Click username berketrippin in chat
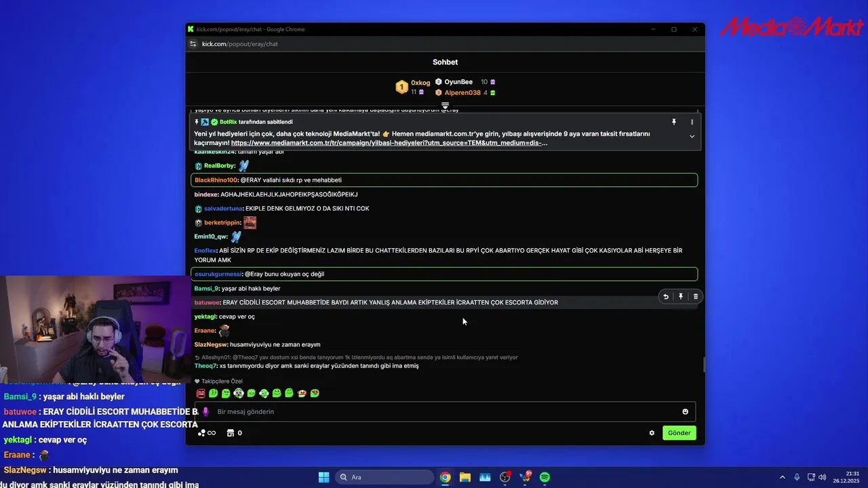Viewport: 868px width, 488px height. pos(222,223)
